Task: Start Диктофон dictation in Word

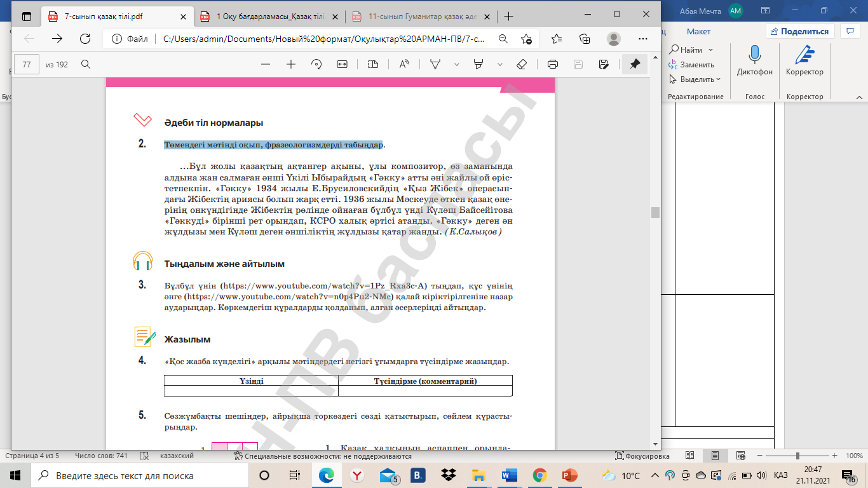Action: click(755, 61)
